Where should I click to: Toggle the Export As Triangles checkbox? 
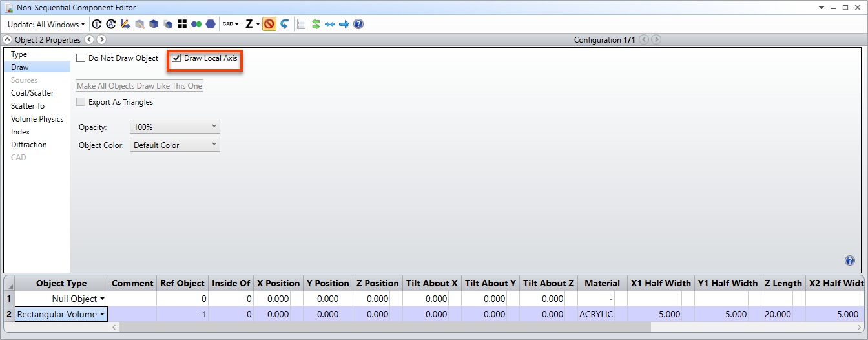[81, 102]
